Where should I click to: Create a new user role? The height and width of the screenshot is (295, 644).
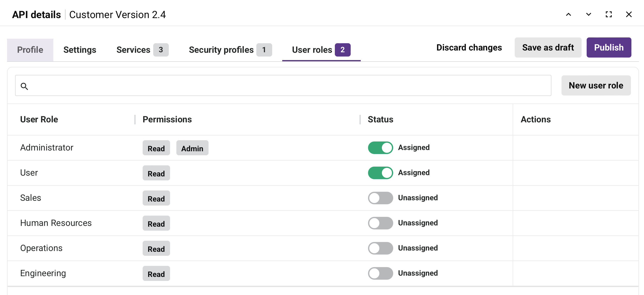pos(596,85)
